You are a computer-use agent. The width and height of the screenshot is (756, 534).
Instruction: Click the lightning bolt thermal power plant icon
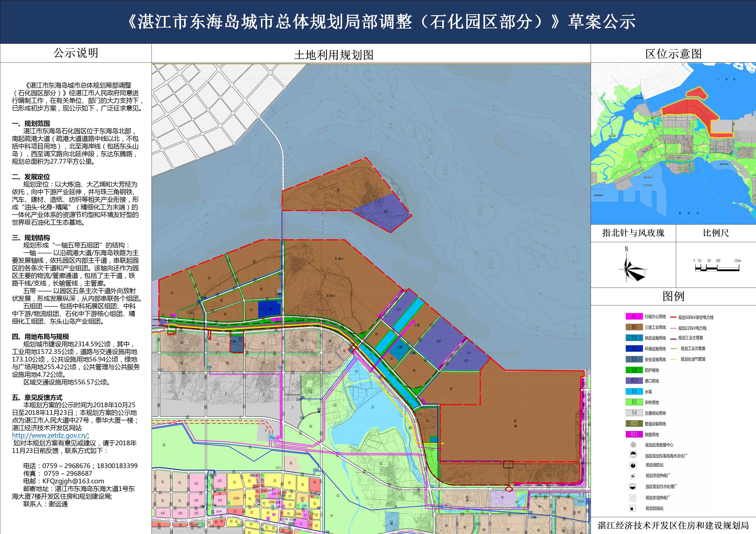tap(633, 476)
